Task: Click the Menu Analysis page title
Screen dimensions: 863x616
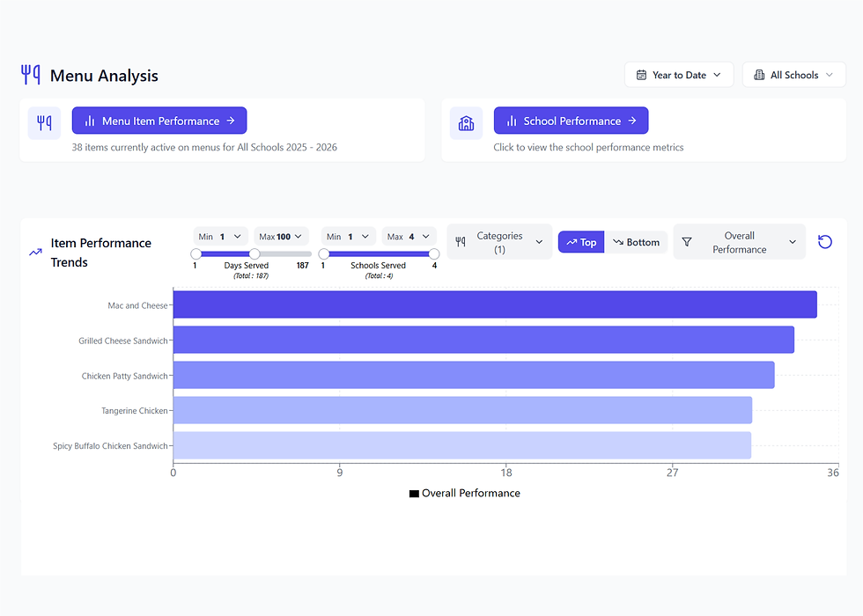Action: [104, 76]
